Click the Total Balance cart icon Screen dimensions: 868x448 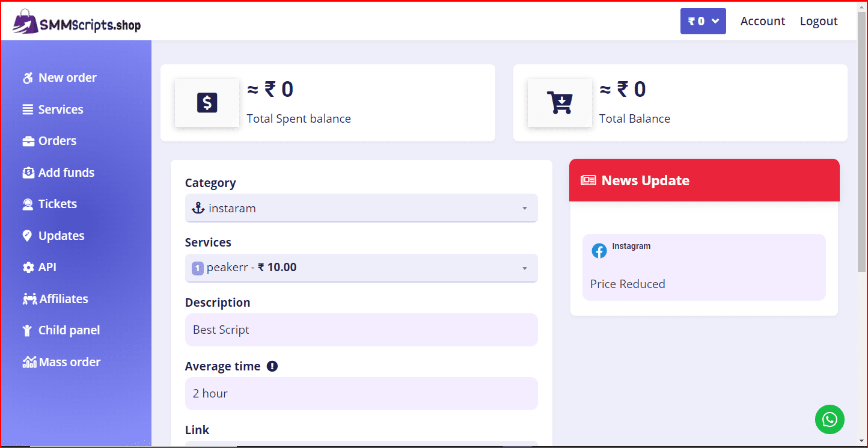[x=560, y=103]
